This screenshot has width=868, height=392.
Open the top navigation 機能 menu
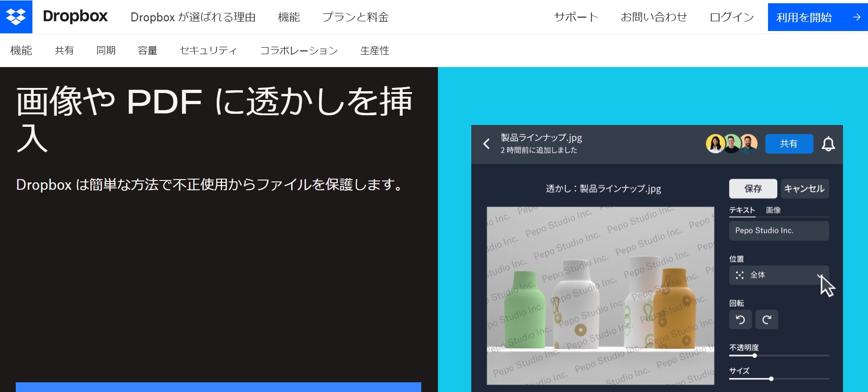[x=289, y=17]
